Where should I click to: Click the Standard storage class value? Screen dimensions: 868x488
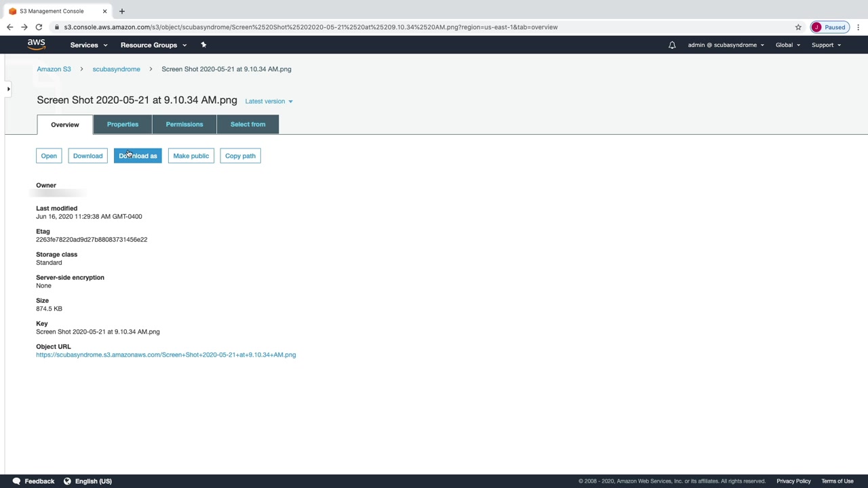tap(49, 262)
